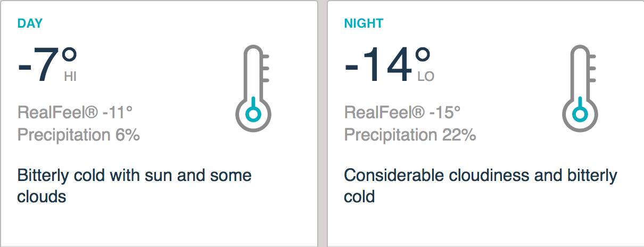Click the Day card thermometer icon
Viewport: 644px width, 247px height.
pos(253,88)
